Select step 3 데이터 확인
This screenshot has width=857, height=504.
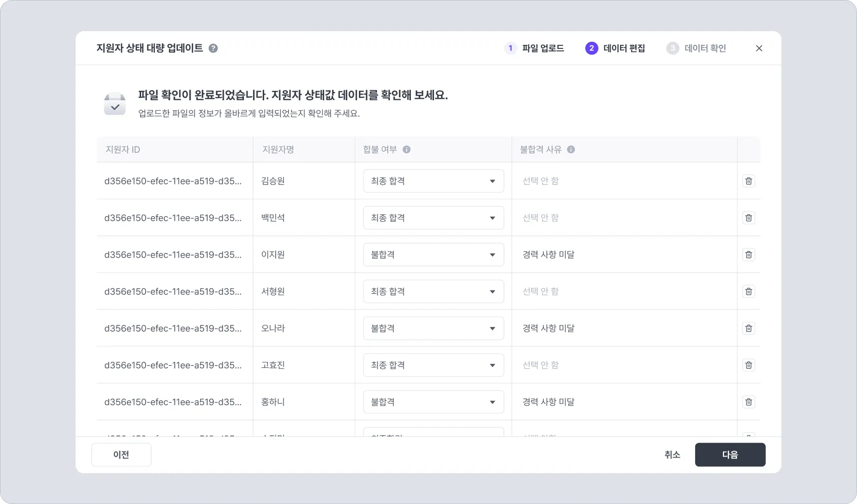[x=697, y=48]
